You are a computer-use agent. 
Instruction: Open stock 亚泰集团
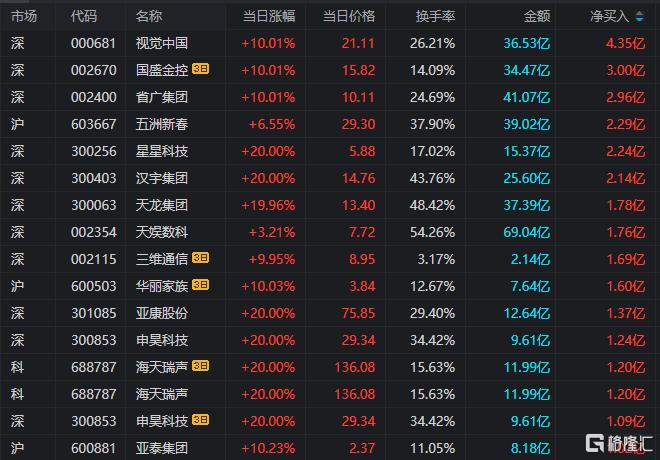coord(162,448)
